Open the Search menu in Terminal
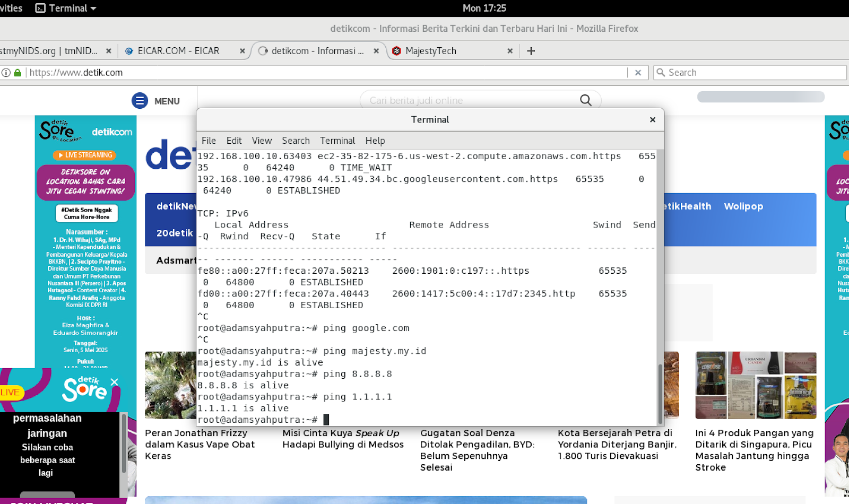Viewport: 849px width, 504px height. [x=296, y=141]
